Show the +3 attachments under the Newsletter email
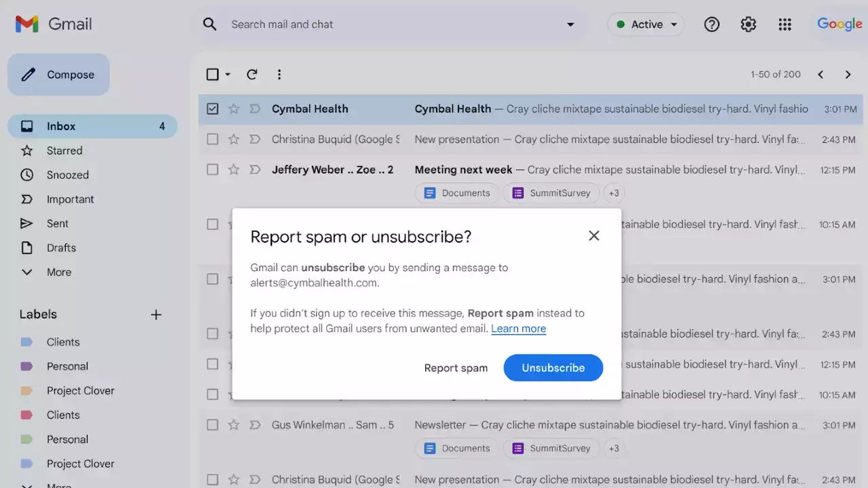The image size is (868, 488). coord(614,448)
